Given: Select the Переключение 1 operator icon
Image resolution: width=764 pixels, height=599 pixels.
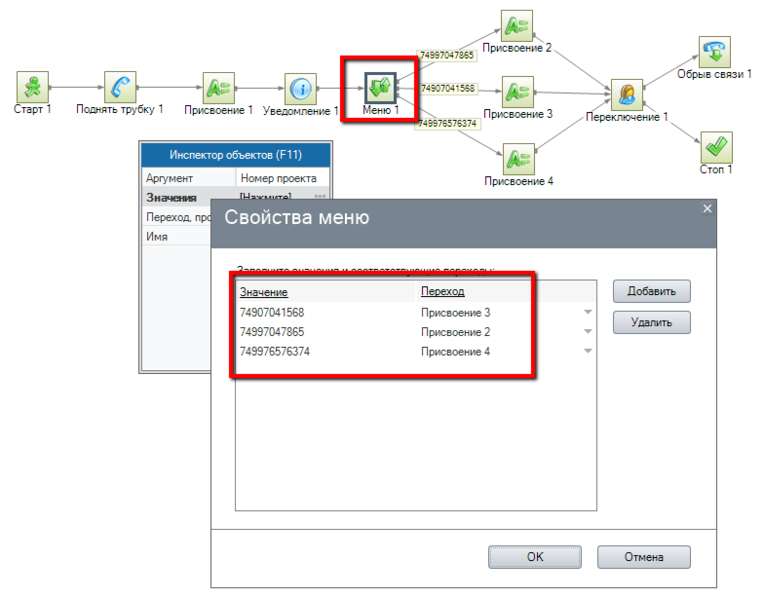Looking at the screenshot, I should click(627, 95).
